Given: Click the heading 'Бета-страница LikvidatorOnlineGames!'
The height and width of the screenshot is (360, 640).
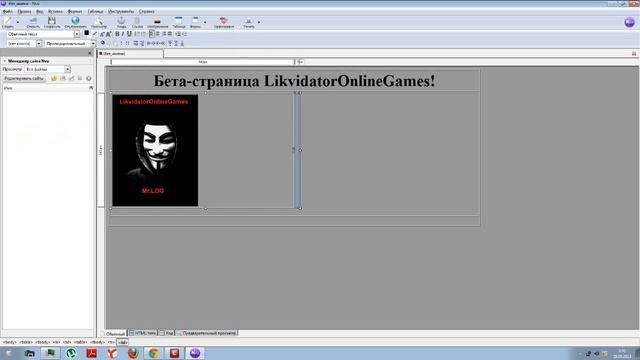Looking at the screenshot, I should 294,81.
